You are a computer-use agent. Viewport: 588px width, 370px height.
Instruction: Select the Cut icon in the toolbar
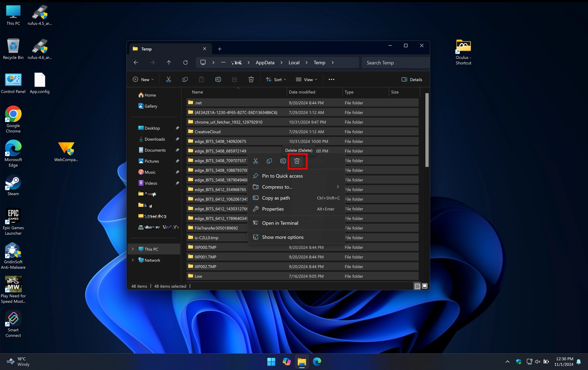pyautogui.click(x=169, y=79)
